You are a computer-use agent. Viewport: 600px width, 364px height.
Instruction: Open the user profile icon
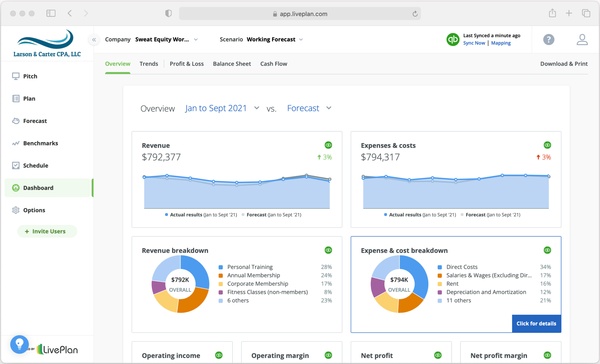tap(582, 40)
